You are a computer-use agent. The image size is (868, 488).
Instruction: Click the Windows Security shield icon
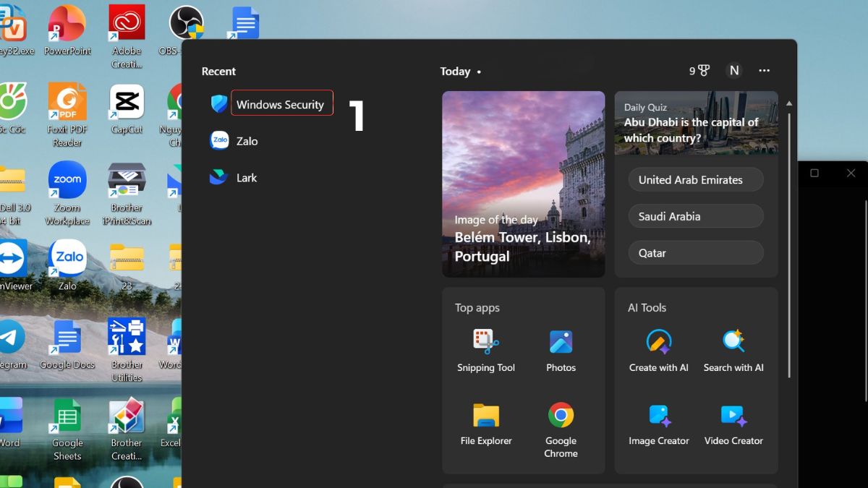[x=219, y=104]
